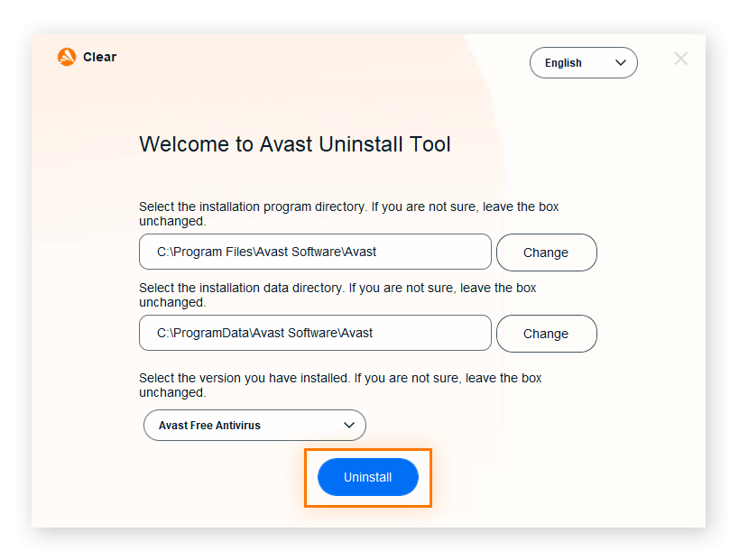739x560 pixels.
Task: Click Change for the data directory
Action: [x=546, y=334]
